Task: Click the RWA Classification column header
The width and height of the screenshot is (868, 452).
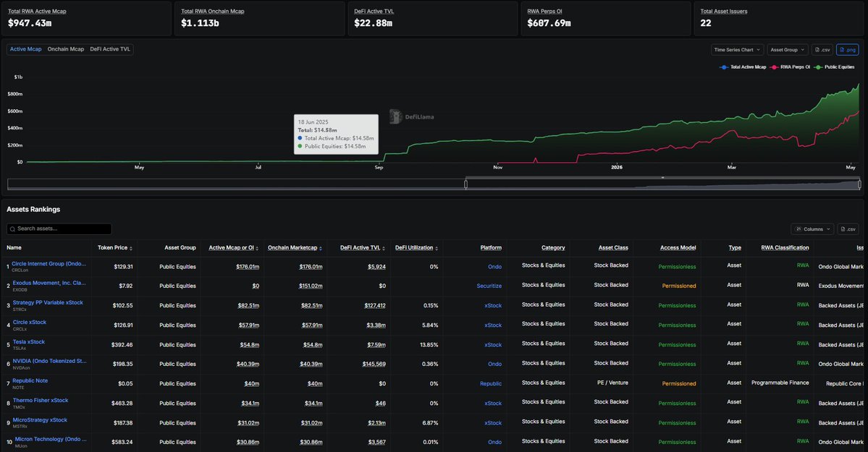Action: 785,248
